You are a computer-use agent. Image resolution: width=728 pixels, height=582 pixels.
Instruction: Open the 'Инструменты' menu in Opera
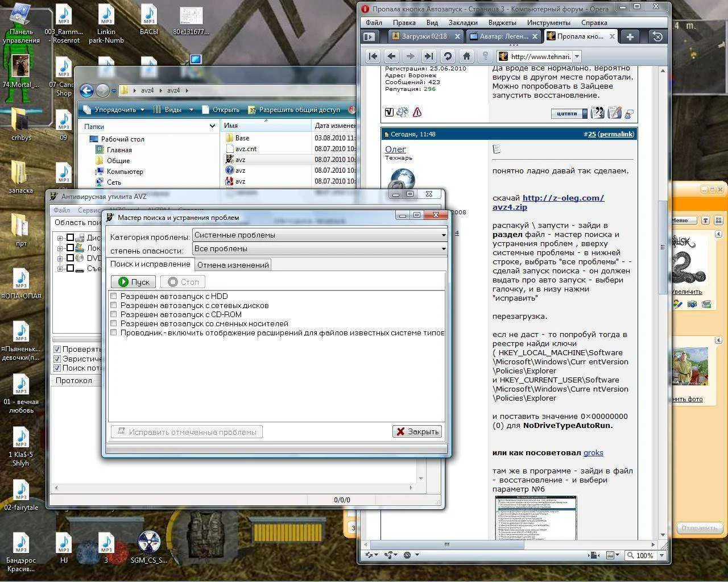click(x=548, y=23)
